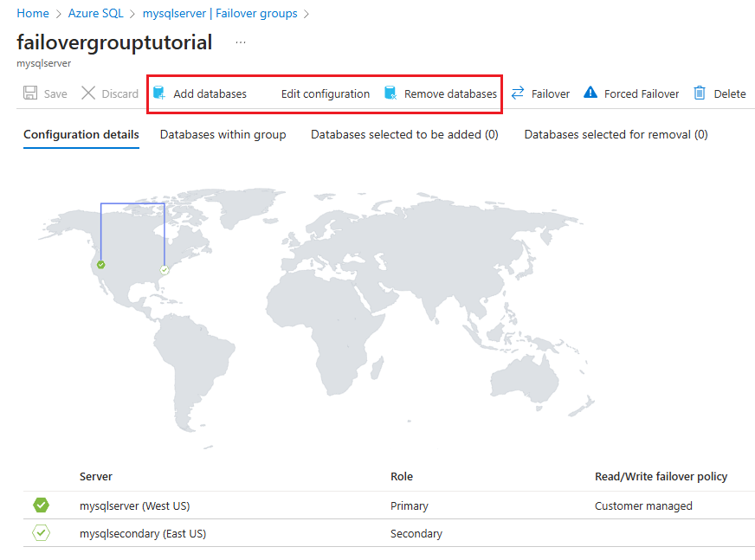This screenshot has height=560, width=755.
Task: Click the Add databases icon
Action: click(163, 93)
